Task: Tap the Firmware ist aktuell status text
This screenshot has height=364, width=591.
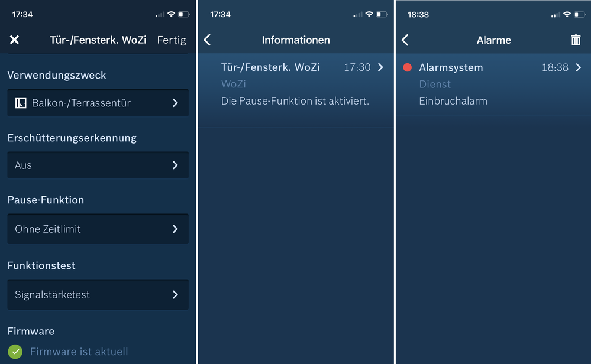Action: pos(79,352)
